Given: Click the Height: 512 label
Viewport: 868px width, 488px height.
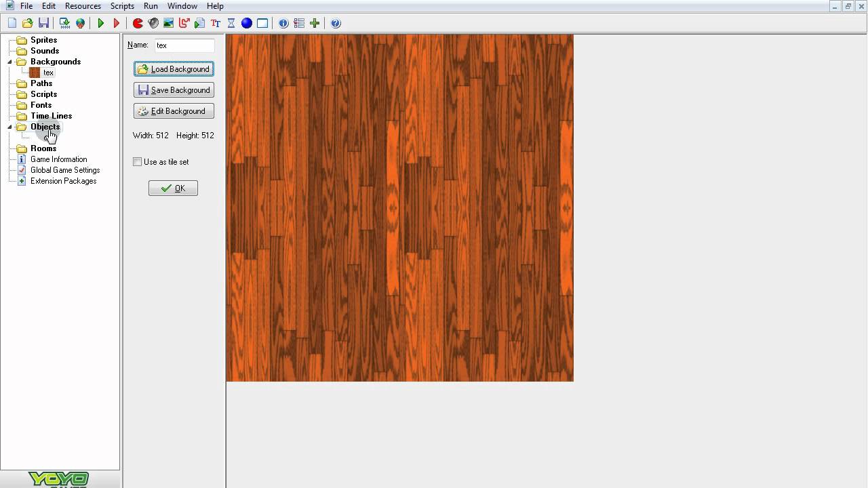Looking at the screenshot, I should 195,136.
